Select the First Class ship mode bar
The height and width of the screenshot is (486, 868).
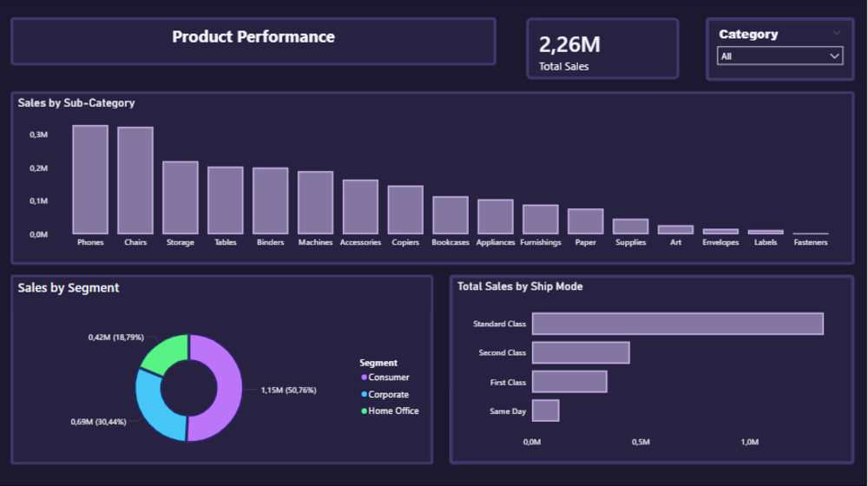[x=569, y=382]
